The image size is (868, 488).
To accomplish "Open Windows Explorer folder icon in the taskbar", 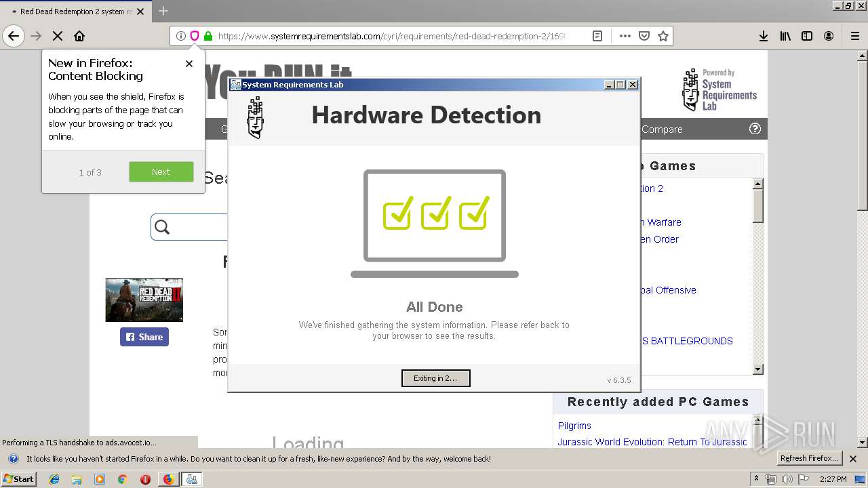I will coord(77,479).
